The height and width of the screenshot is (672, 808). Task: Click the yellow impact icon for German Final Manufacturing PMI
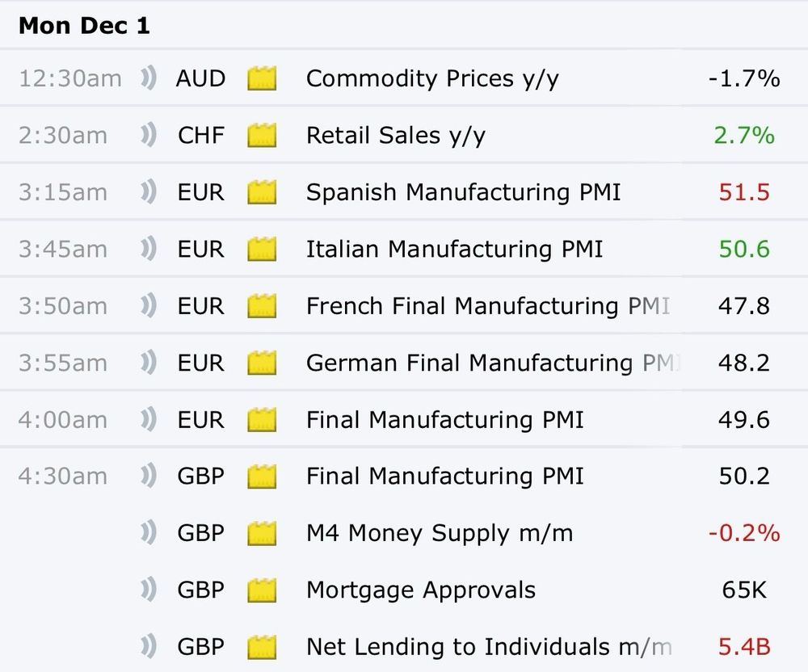coord(262,363)
